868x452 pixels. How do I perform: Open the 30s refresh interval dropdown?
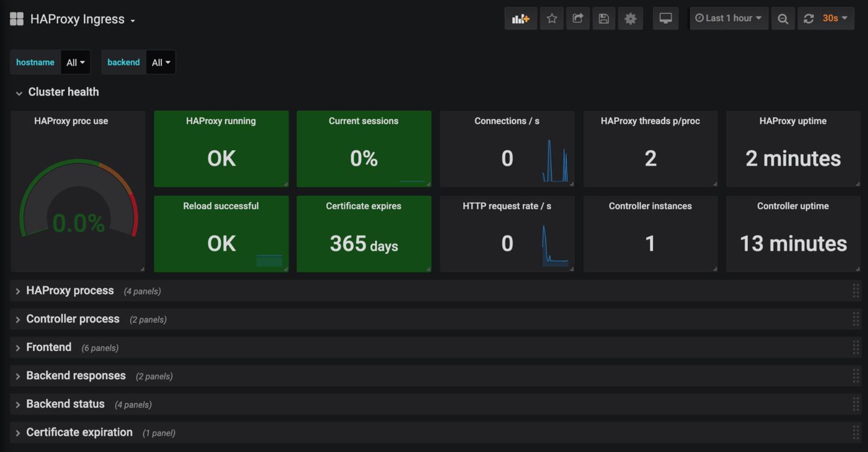click(x=835, y=18)
